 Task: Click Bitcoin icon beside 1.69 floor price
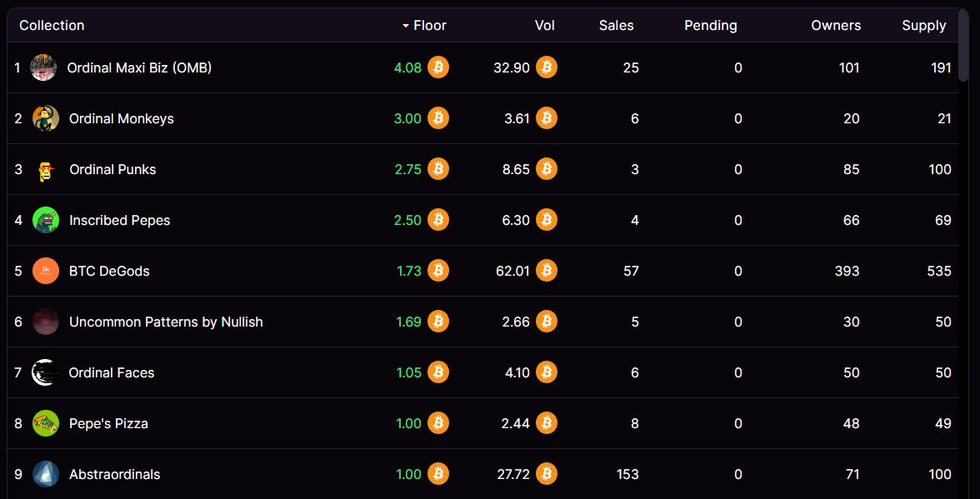[x=438, y=322]
